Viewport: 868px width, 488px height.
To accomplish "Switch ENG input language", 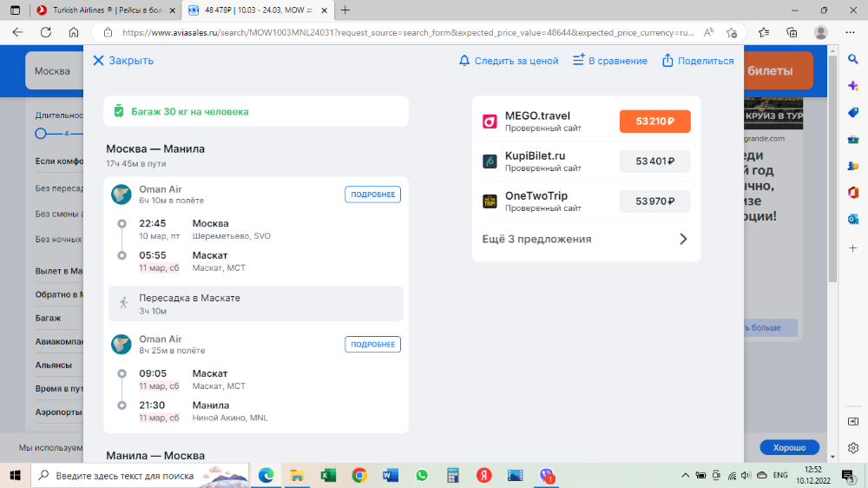I will [780, 475].
